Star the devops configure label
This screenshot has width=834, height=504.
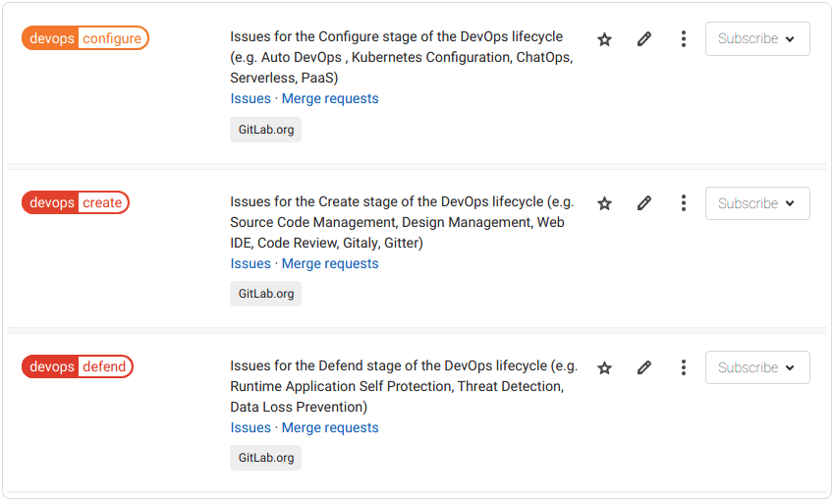605,39
